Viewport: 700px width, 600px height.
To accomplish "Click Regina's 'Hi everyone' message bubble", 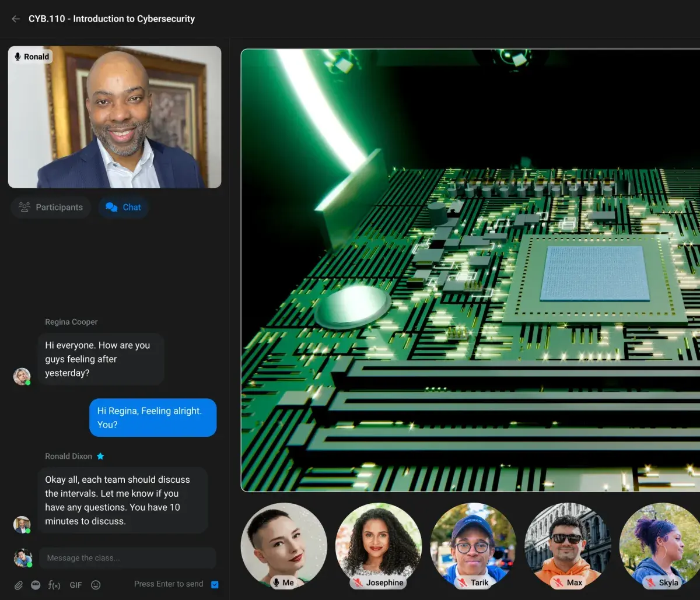I will coord(101,359).
